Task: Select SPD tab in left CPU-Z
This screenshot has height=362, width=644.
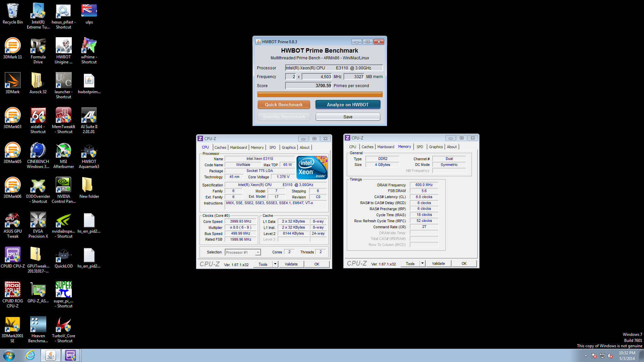Action: pos(273,147)
